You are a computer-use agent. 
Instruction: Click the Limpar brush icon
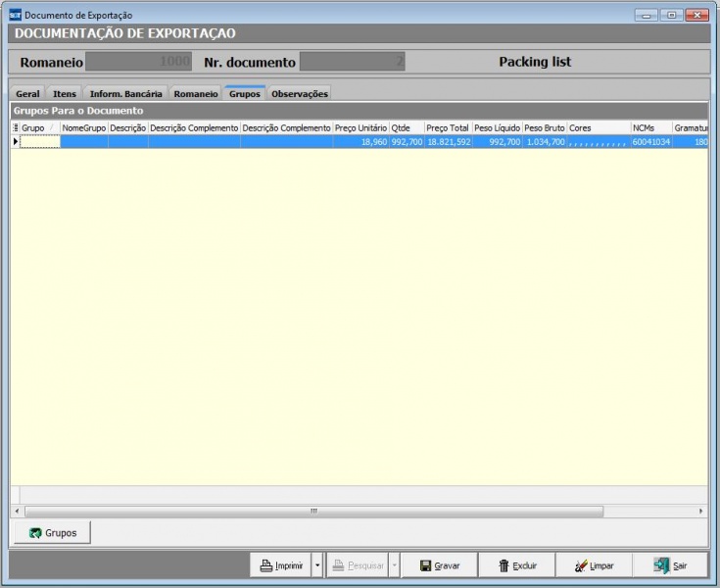tap(581, 565)
